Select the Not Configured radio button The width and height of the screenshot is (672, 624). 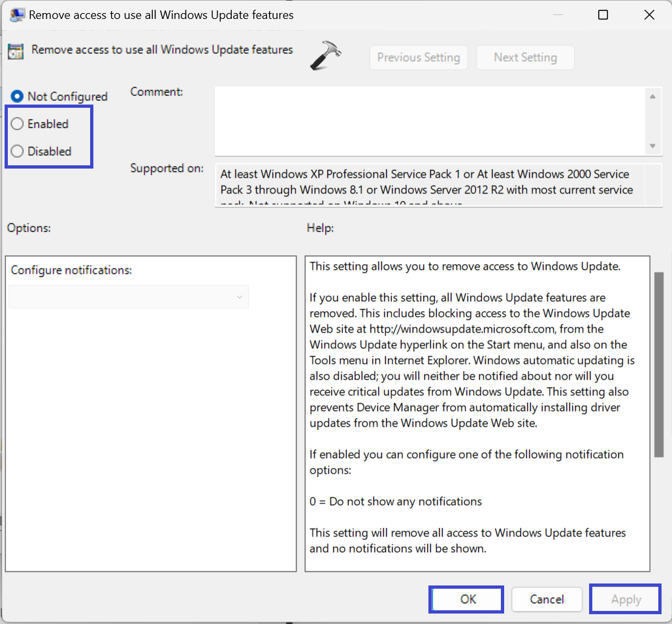point(59,97)
